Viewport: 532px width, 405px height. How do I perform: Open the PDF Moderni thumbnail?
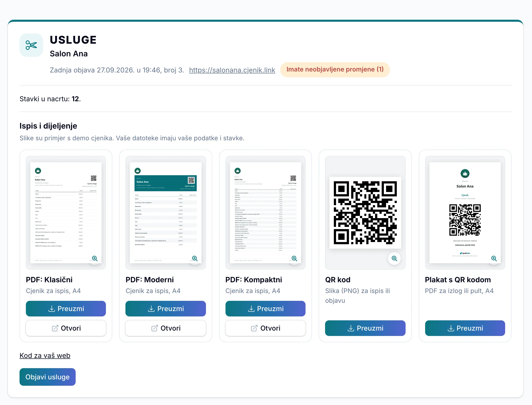(x=166, y=213)
